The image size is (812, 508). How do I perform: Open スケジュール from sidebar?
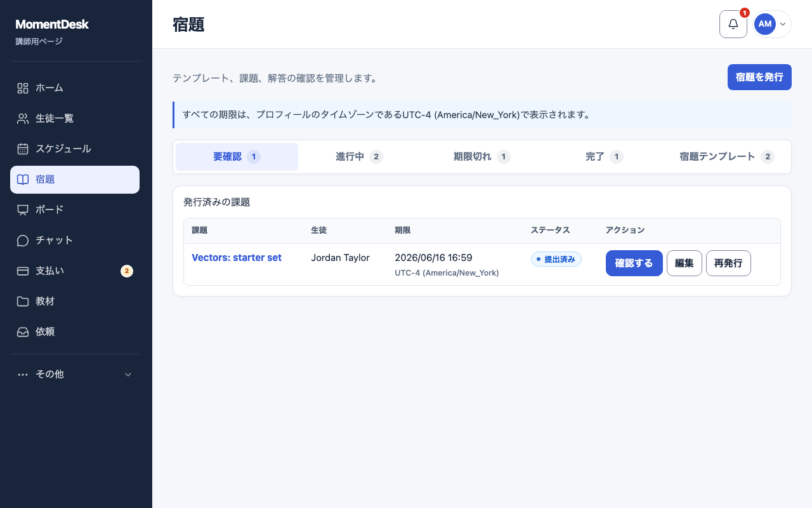[x=75, y=149]
